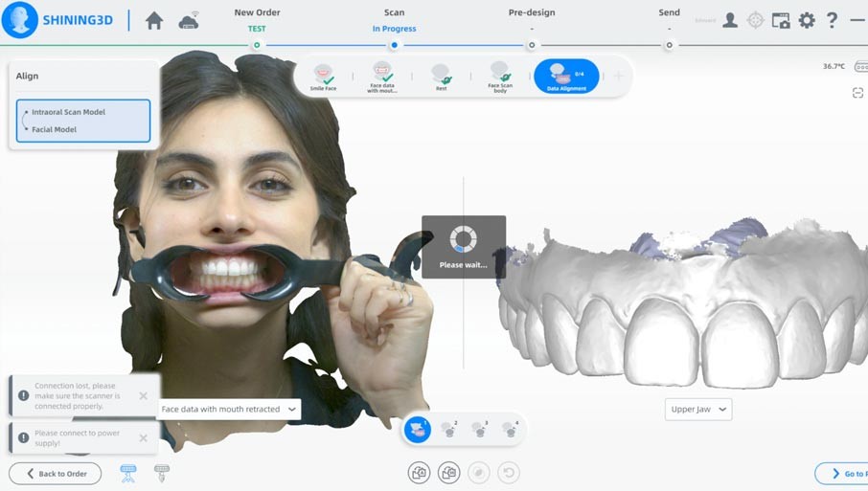Select 'Intraoral Scan Model' in Align panel
Viewport: 868px width, 491px height.
click(x=68, y=112)
